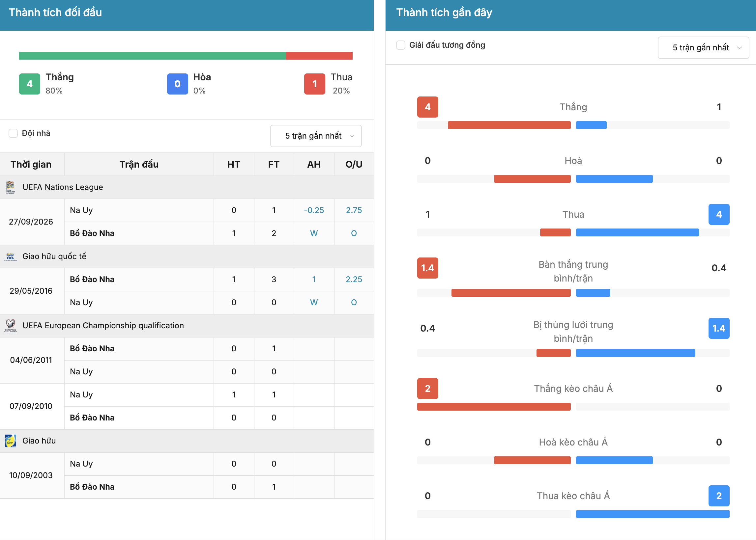Click the European Qualifiers logo icon

pyautogui.click(x=10, y=326)
